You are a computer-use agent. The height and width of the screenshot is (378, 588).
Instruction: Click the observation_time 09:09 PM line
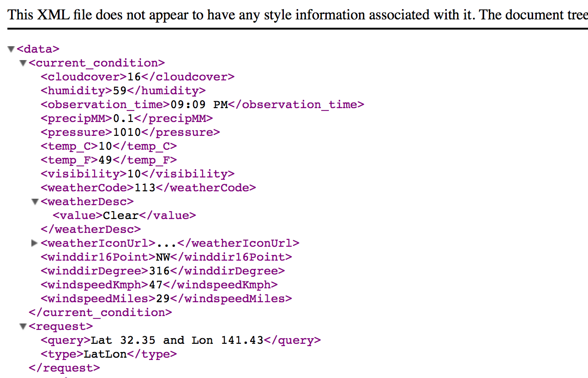[203, 104]
